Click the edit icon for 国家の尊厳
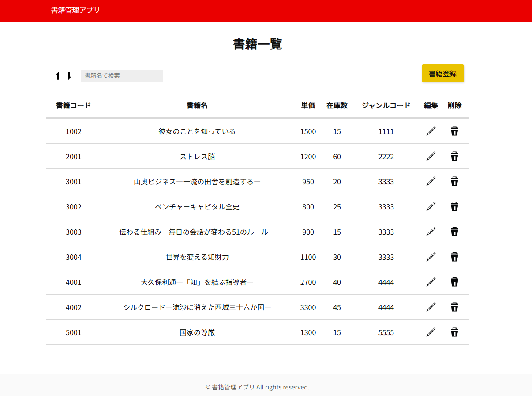The width and height of the screenshot is (532, 396). click(x=431, y=332)
